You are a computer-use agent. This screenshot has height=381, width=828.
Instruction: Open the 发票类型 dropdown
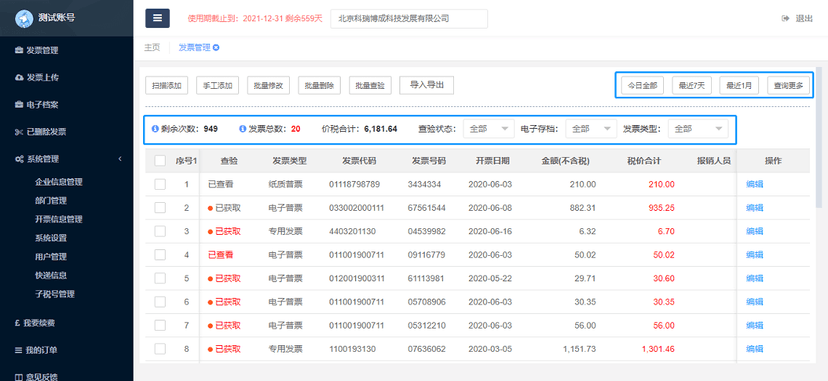(698, 129)
